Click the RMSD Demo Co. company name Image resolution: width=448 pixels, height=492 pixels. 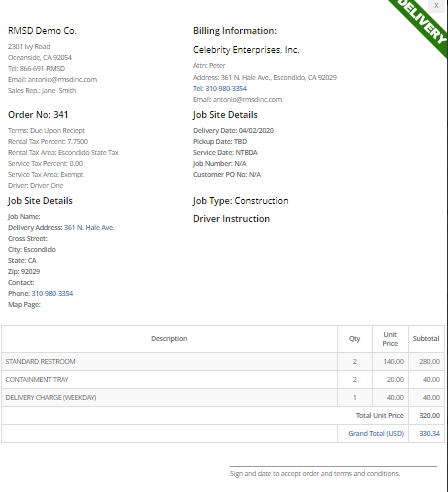[42, 31]
